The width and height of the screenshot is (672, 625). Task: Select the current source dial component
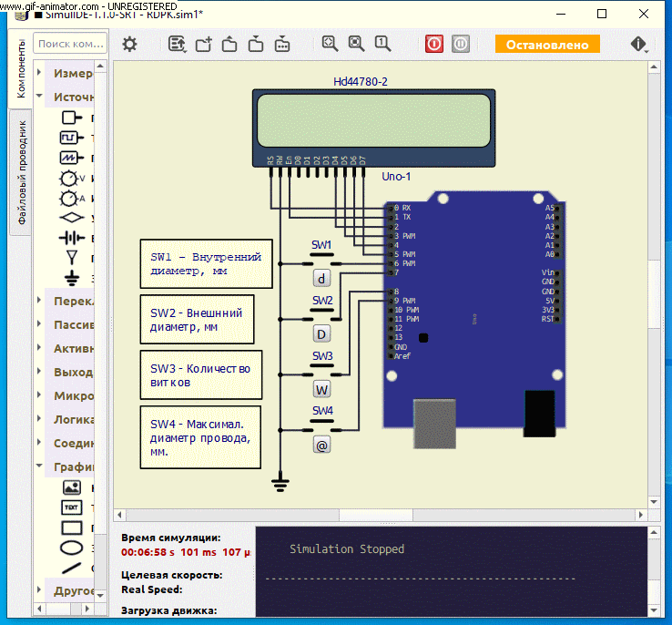(72, 199)
